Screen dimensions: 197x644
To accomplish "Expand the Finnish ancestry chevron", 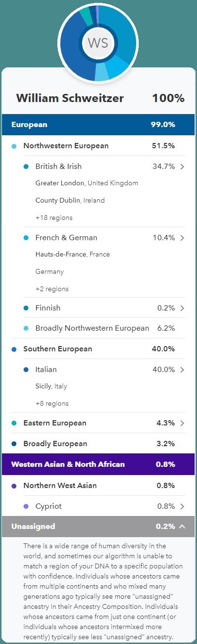I will click(x=182, y=308).
